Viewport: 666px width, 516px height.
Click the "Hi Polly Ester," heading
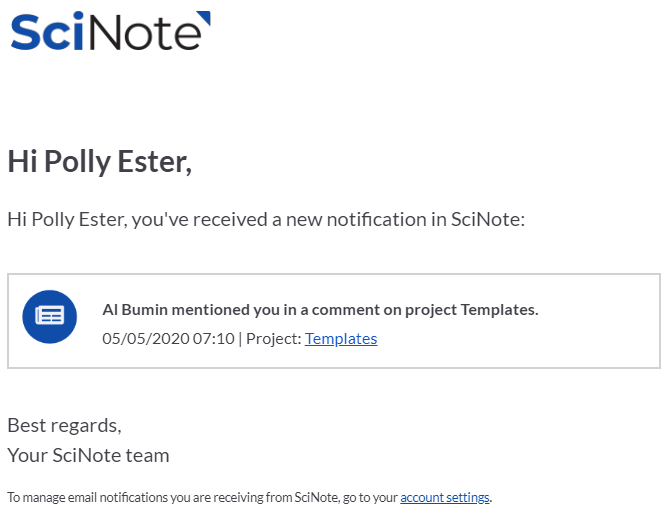click(100, 161)
